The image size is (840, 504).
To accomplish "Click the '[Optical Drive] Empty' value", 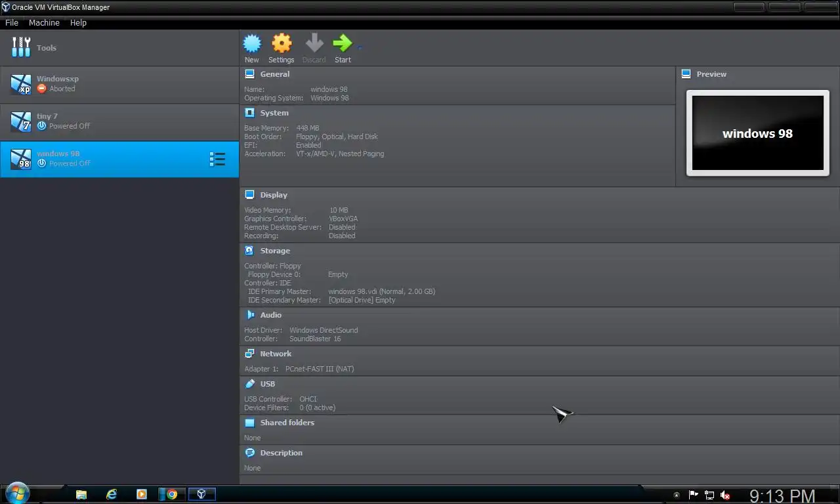I will coord(362,300).
